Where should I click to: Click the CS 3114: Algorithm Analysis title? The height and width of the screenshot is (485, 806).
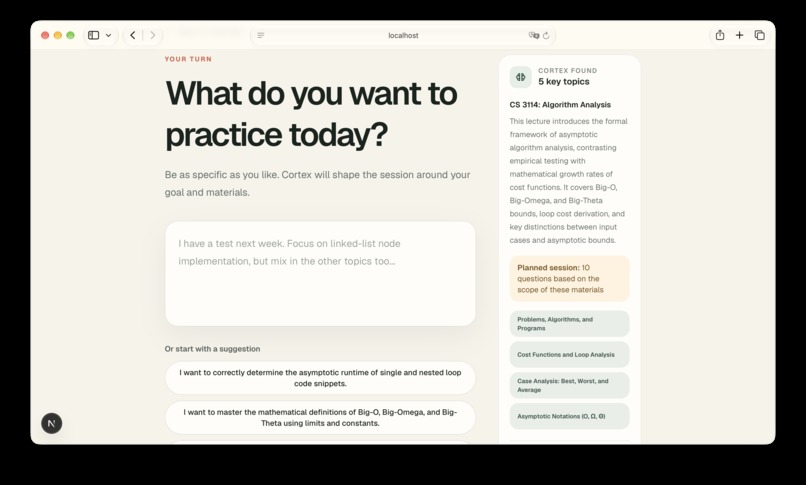click(x=560, y=105)
